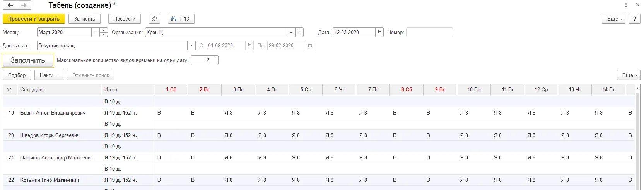
Task: Click the empty Номер field
Action: point(429,33)
